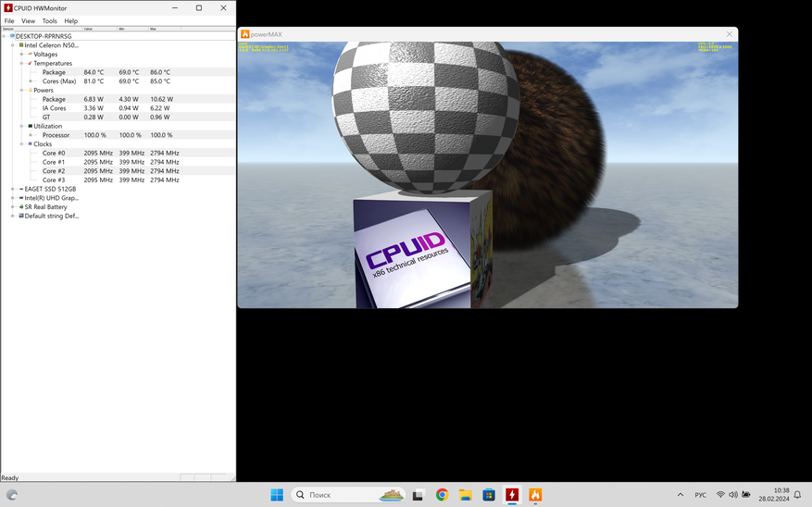Click the Value column header
The image size is (812, 507).
point(99,29)
